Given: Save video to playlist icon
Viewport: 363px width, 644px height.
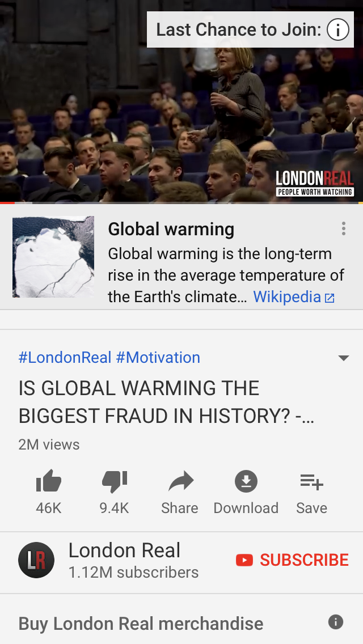Looking at the screenshot, I should [311, 481].
